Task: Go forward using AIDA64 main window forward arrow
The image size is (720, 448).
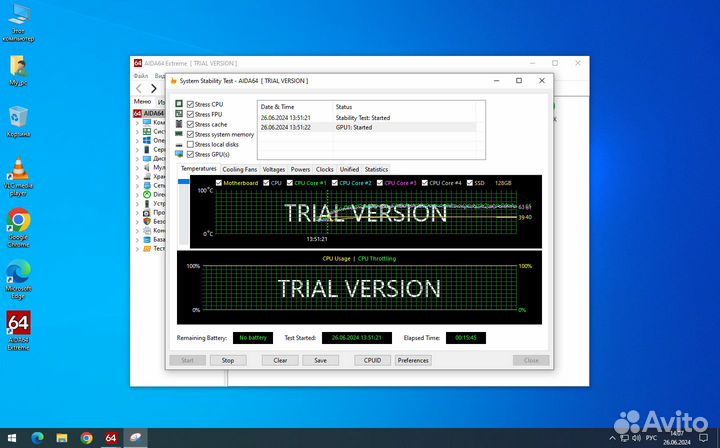Action: 154,88
